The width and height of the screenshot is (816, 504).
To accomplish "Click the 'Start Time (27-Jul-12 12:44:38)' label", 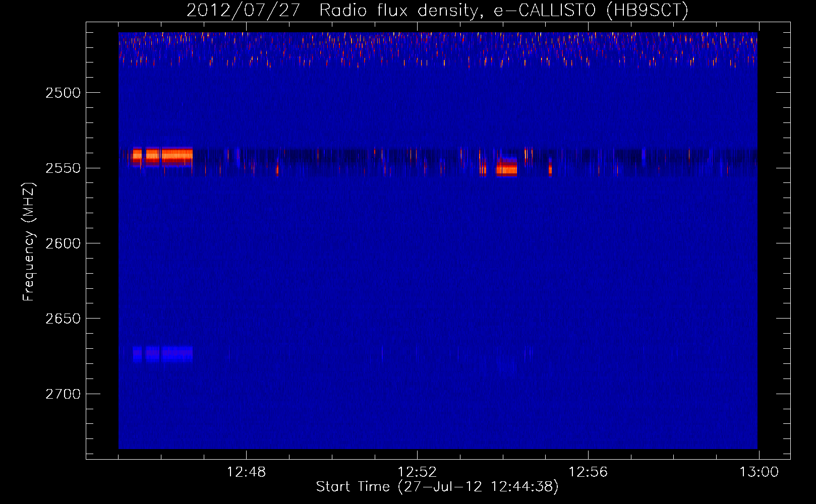I will pos(437,487).
